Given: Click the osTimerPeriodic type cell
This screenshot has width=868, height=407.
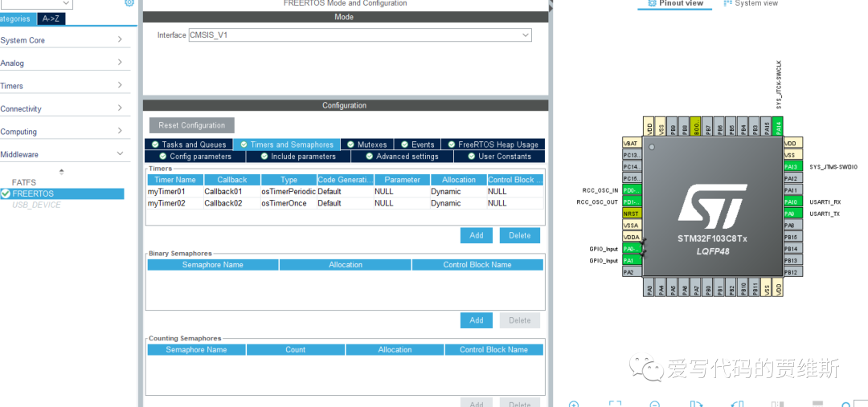Looking at the screenshot, I should pos(288,191).
